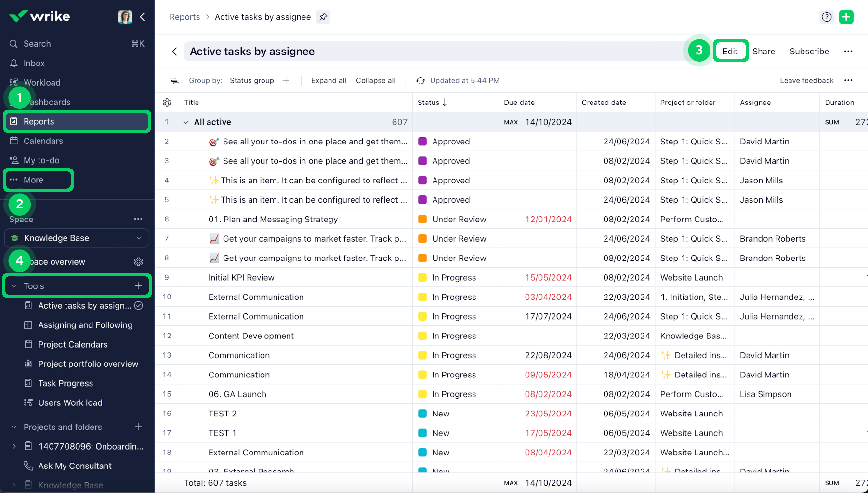Click the pin icon next to the breadcrumb

pyautogui.click(x=323, y=17)
